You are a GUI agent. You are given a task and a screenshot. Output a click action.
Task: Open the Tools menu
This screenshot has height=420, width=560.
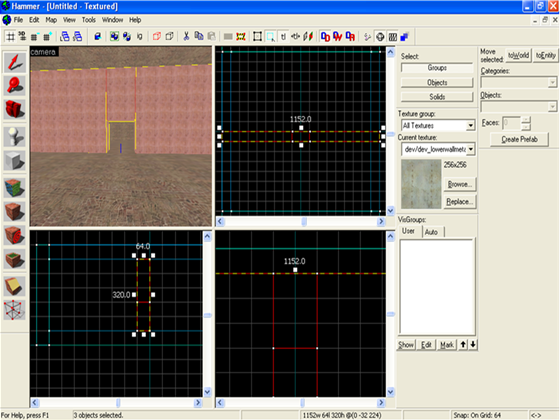[x=89, y=20]
